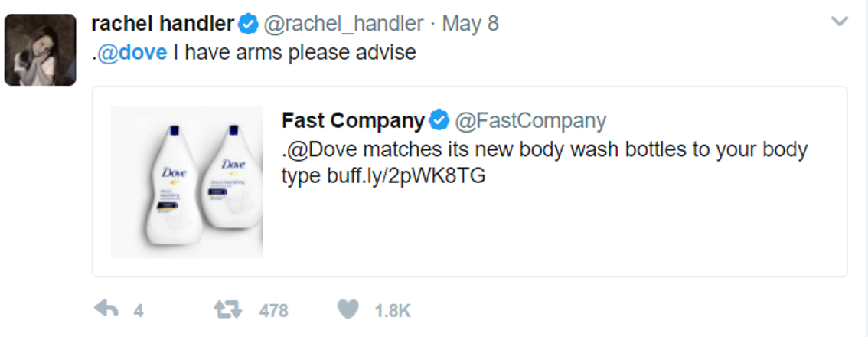Click Fast Company's verified badge

[439, 120]
